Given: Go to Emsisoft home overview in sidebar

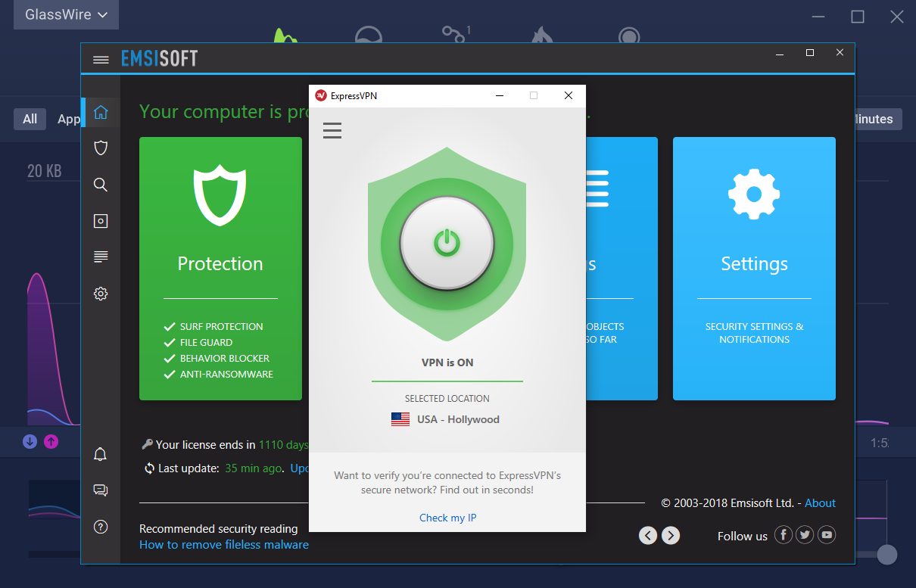Looking at the screenshot, I should click(x=101, y=113).
